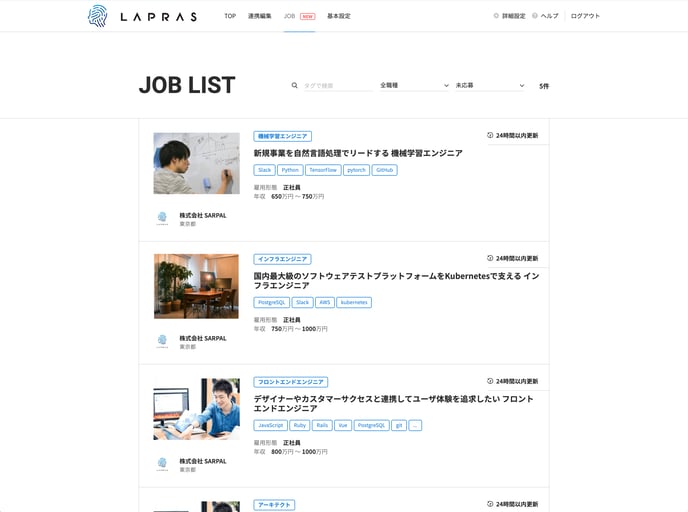Open the 基本設定 menu item
Viewport: 688px width, 512px height.
(x=339, y=16)
